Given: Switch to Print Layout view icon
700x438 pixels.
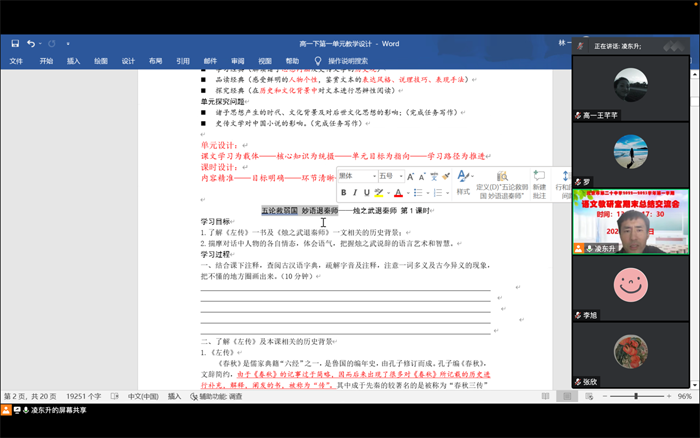Looking at the screenshot, I should pos(567,396).
